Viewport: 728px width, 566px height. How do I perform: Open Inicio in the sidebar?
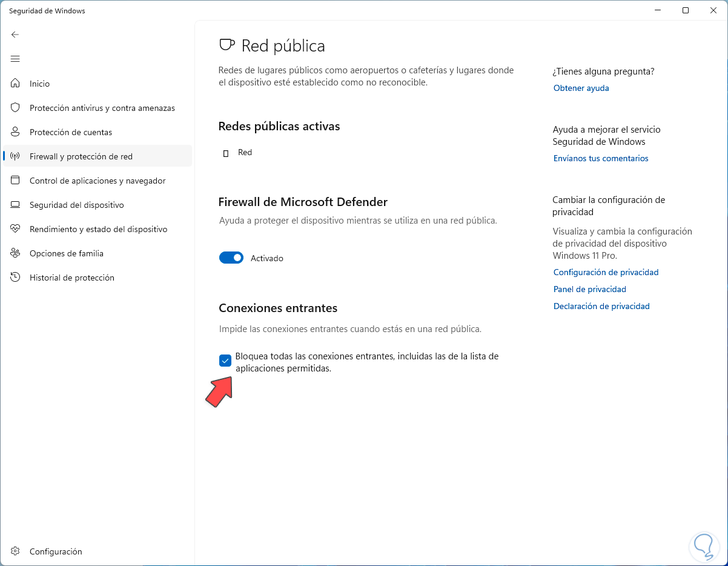98,84
